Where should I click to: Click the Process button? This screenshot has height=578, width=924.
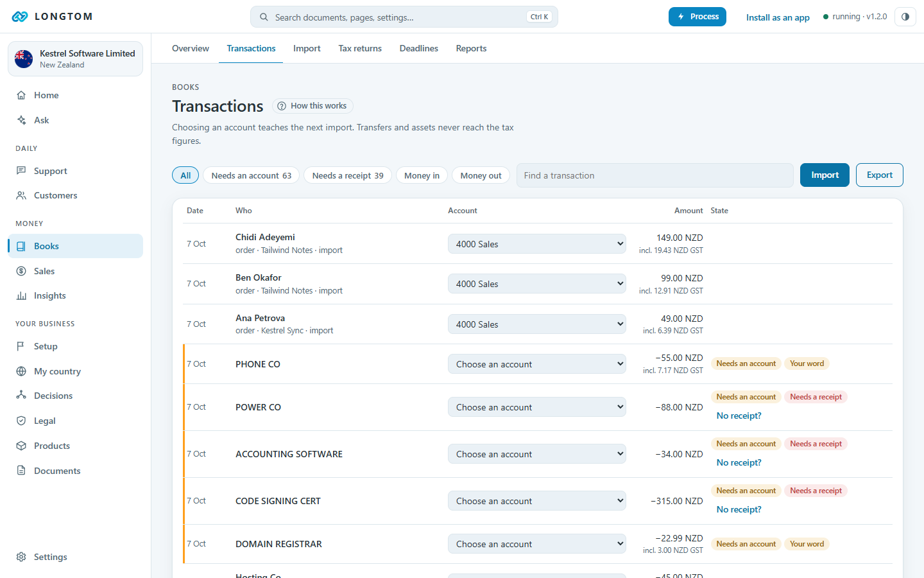(697, 17)
